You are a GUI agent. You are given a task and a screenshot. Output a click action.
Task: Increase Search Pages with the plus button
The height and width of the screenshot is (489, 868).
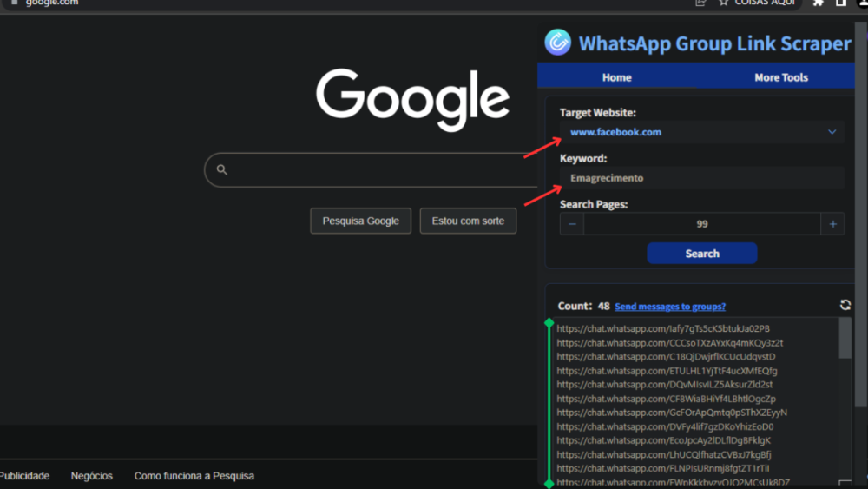pyautogui.click(x=832, y=224)
